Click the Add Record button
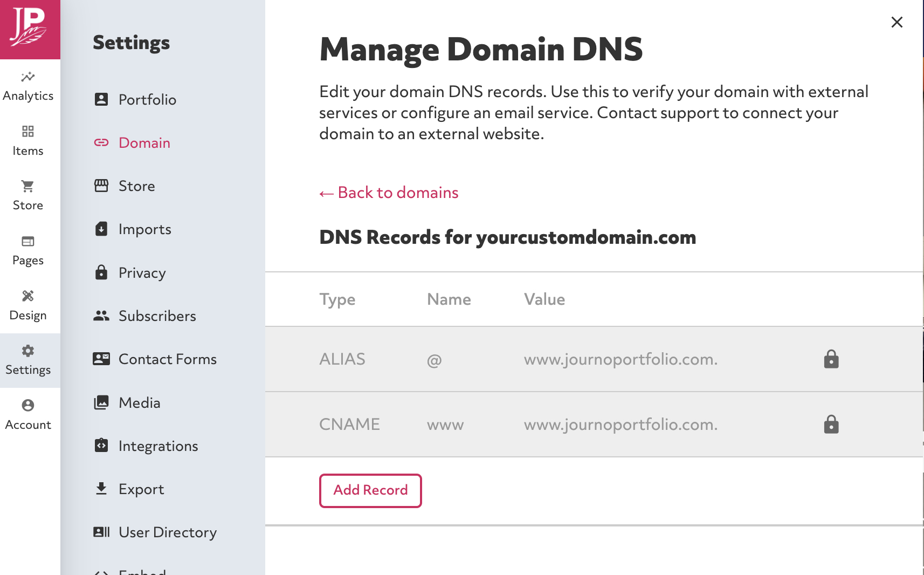 pyautogui.click(x=370, y=490)
